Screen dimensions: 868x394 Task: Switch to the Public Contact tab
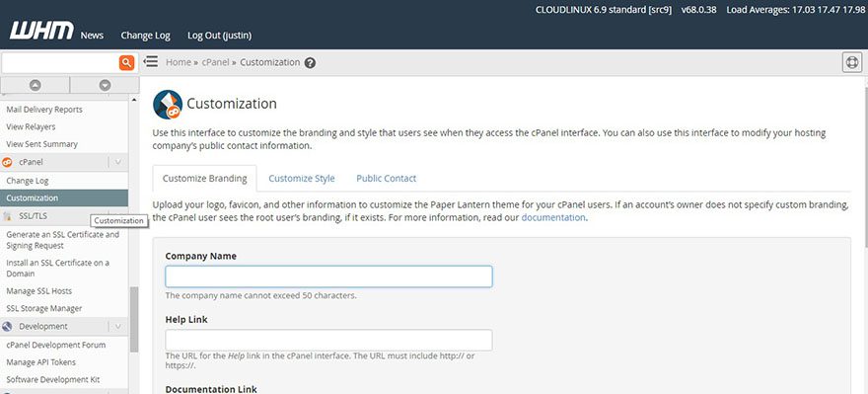click(387, 179)
